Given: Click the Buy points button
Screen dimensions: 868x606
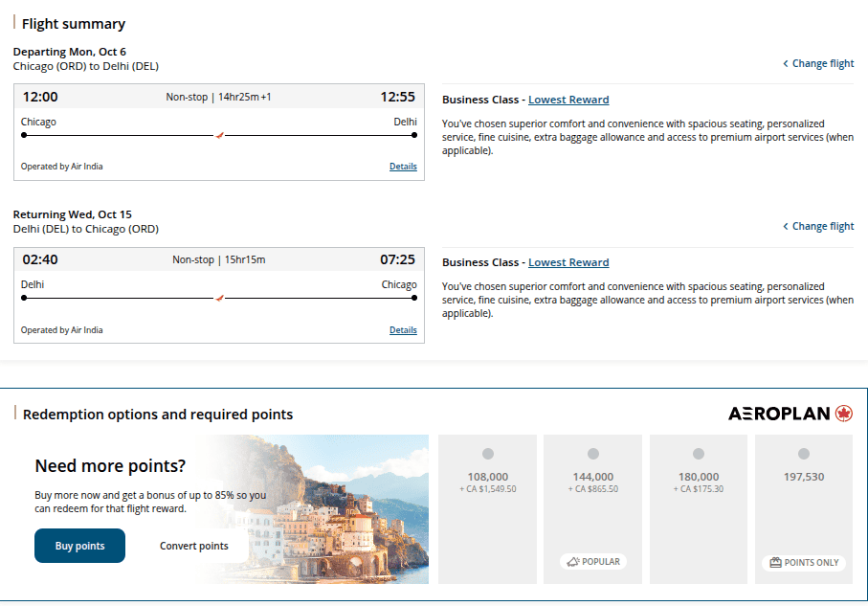Looking at the screenshot, I should [x=79, y=546].
